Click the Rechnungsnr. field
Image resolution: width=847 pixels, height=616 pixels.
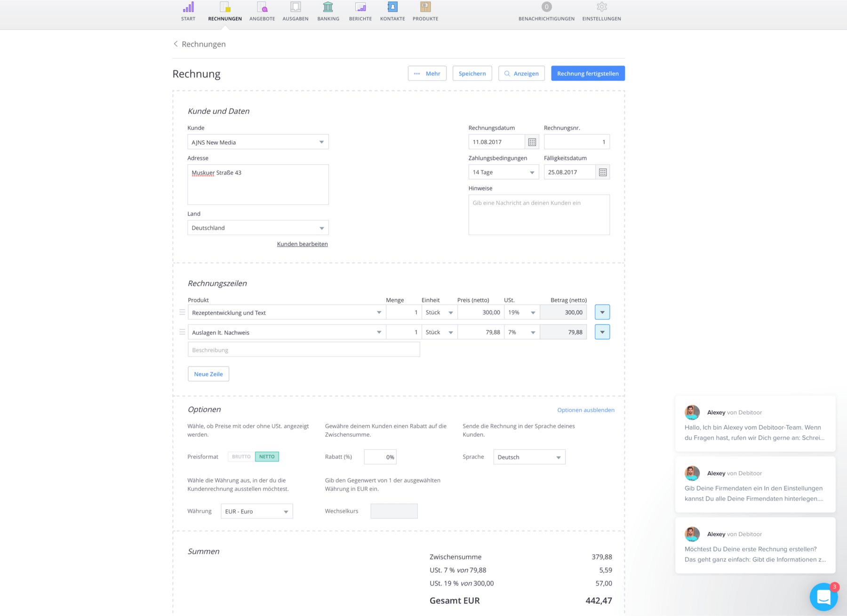(577, 142)
